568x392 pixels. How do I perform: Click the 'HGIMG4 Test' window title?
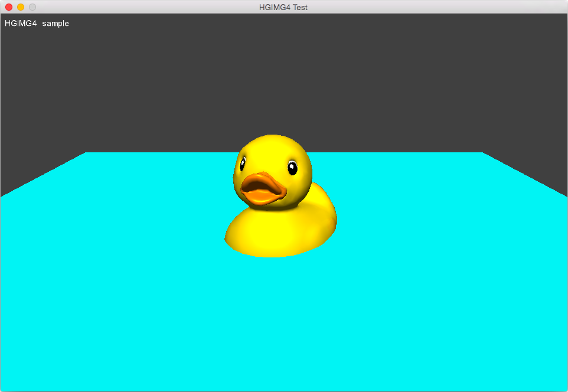click(283, 7)
